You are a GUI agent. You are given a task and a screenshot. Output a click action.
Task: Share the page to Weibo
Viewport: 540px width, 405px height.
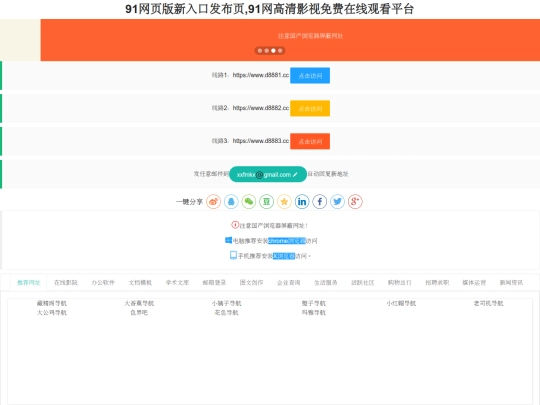tap(213, 201)
